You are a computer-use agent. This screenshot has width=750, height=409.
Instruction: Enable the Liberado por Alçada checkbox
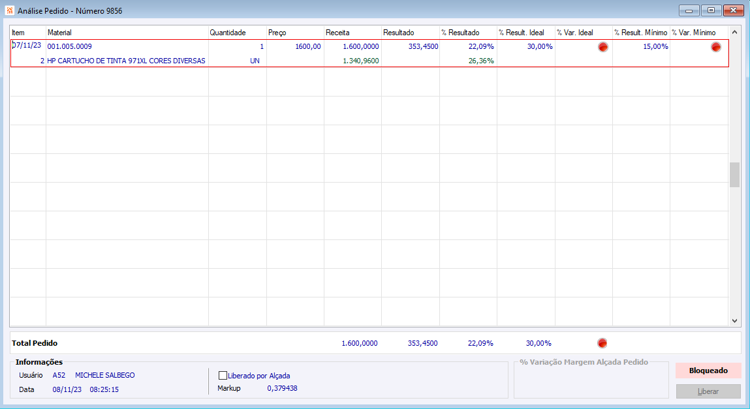(222, 376)
